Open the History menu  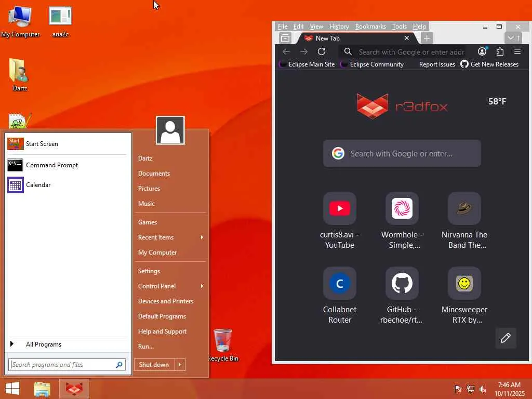pyautogui.click(x=339, y=26)
